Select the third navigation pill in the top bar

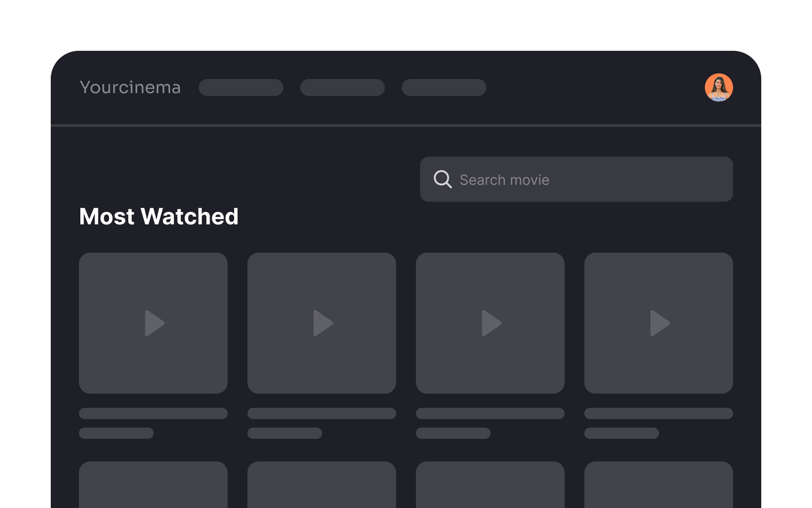(444, 87)
